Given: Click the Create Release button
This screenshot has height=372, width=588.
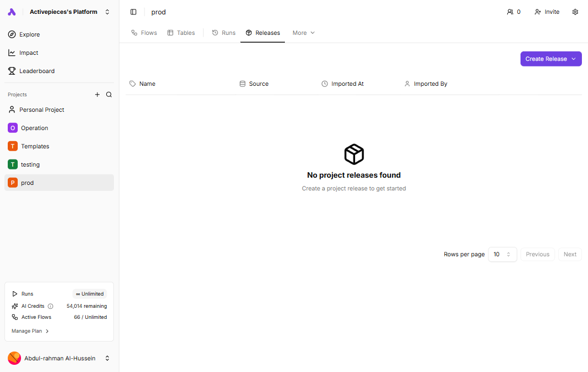Looking at the screenshot, I should coord(545,58).
